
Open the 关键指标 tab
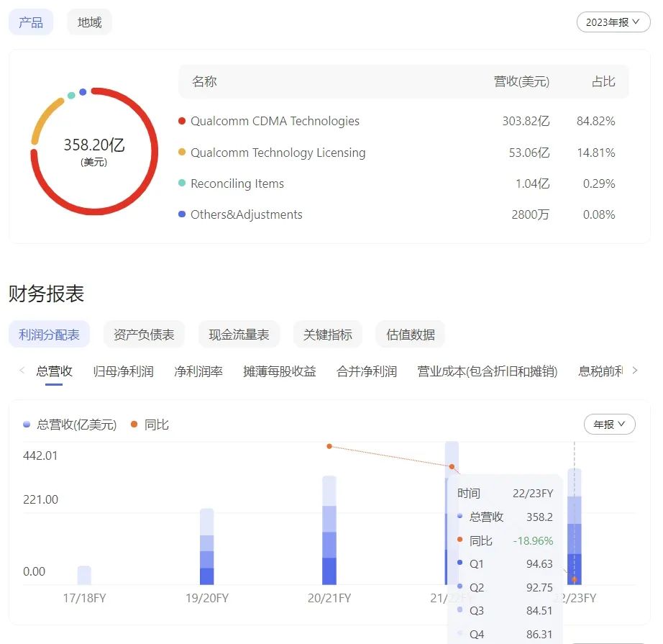pyautogui.click(x=328, y=335)
